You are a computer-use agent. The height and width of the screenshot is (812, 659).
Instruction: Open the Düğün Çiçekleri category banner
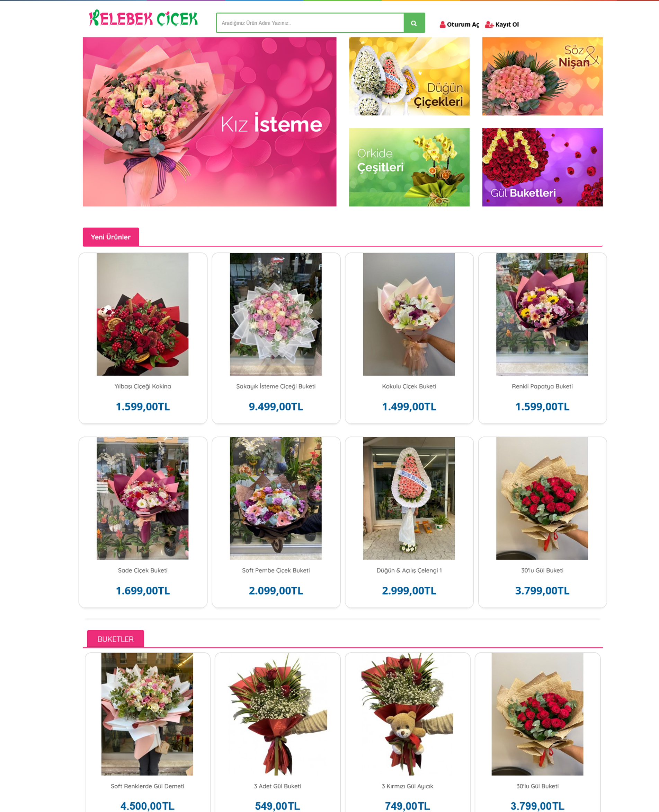tap(409, 76)
